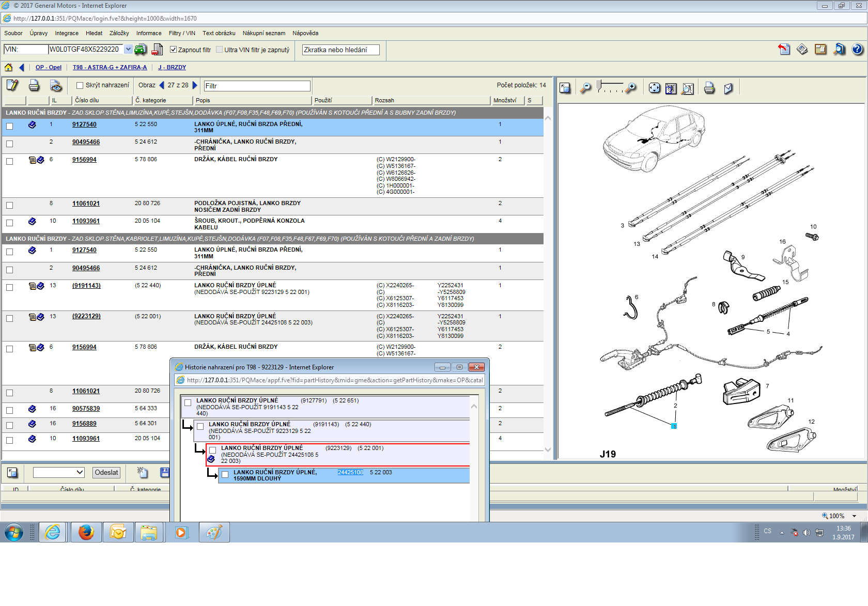The image size is (868, 606).
Task: Check the (9127791) row in history popup
Action: tap(188, 402)
